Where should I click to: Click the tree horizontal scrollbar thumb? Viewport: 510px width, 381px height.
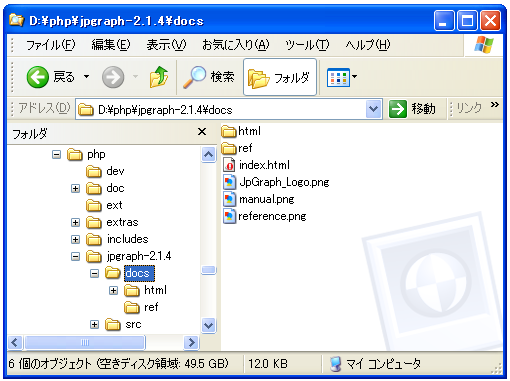(85, 343)
